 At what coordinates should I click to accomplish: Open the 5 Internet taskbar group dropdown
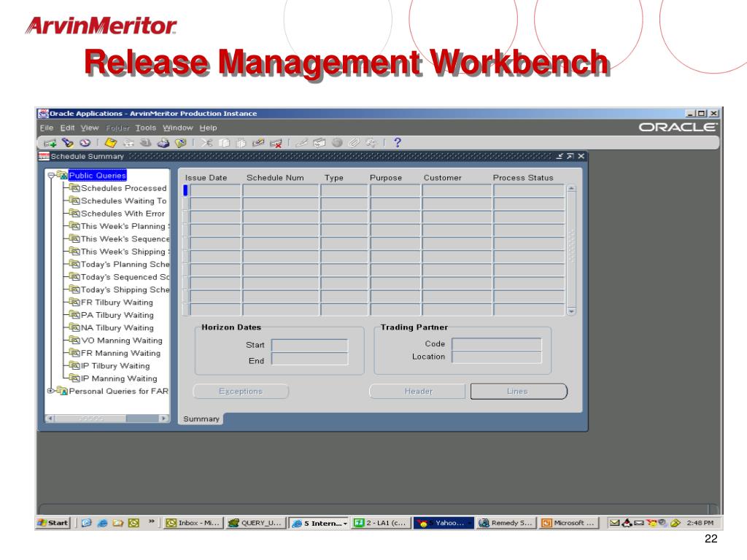pyautogui.click(x=345, y=524)
